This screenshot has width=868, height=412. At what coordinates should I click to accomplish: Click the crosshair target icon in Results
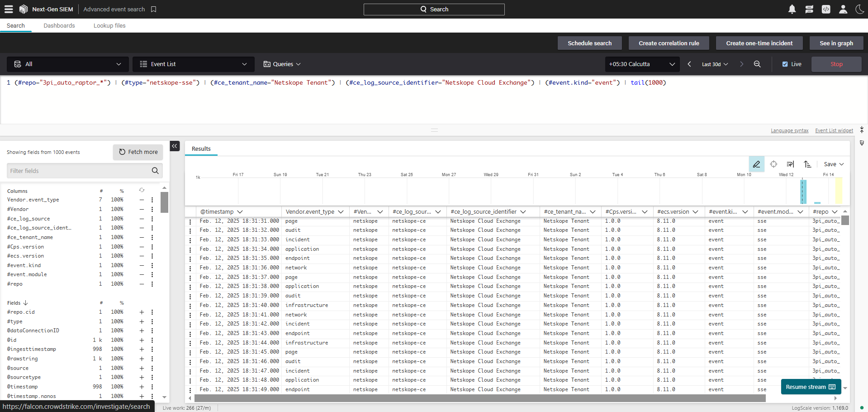coord(773,164)
